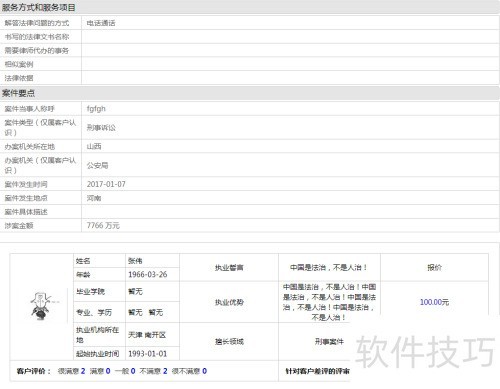Click the 需要律师代办的事务 label

37,51
